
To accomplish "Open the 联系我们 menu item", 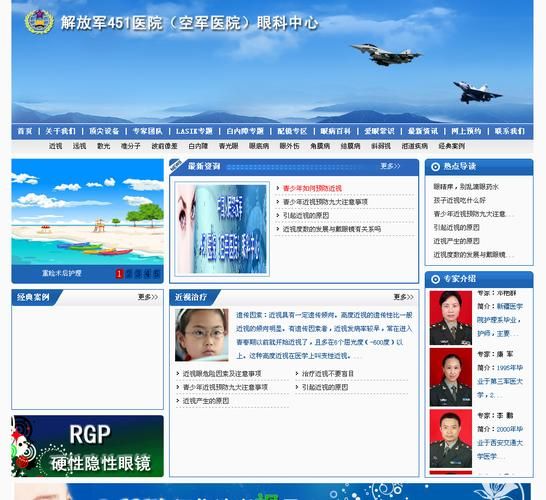I will click(510, 131).
